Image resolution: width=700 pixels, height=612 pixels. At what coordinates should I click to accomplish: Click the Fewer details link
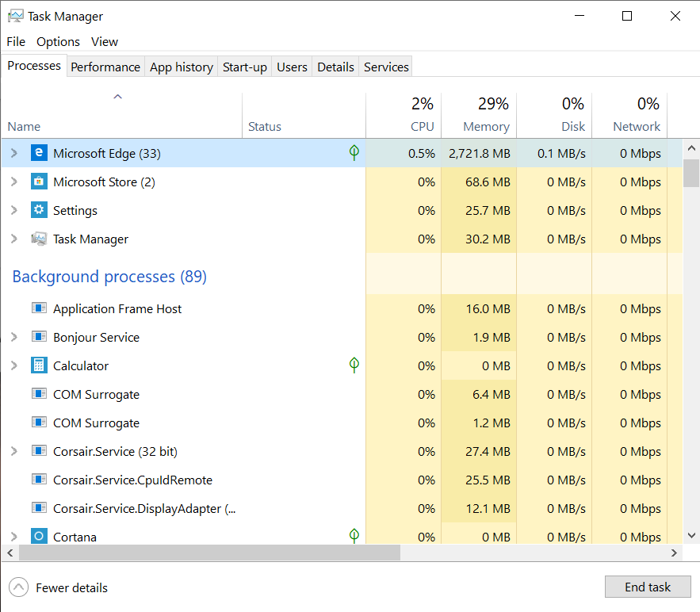(x=72, y=587)
